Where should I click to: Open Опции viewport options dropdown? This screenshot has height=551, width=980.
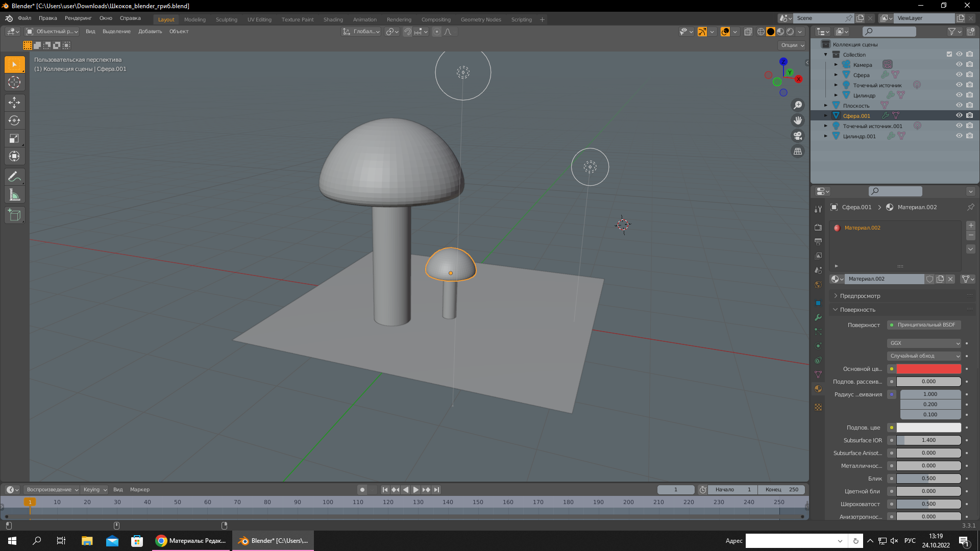coord(792,45)
